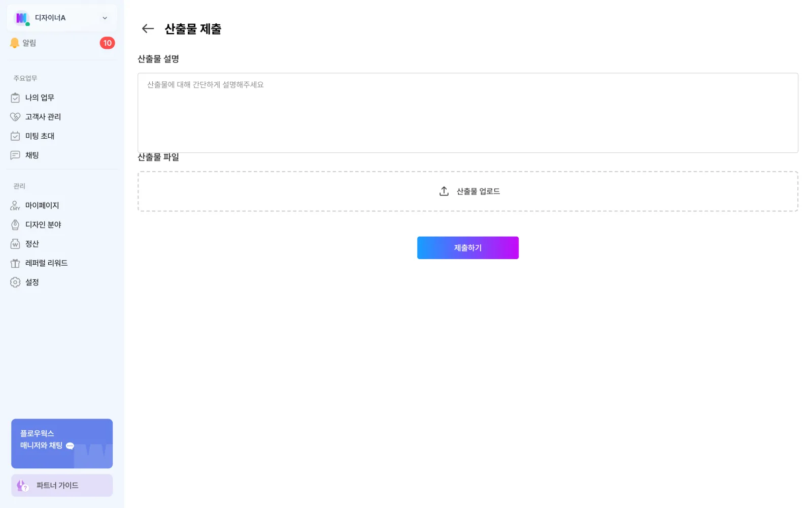Image resolution: width=812 pixels, height=508 pixels.
Task: Click the 파트너 가이드 help icon
Action: [x=22, y=486]
